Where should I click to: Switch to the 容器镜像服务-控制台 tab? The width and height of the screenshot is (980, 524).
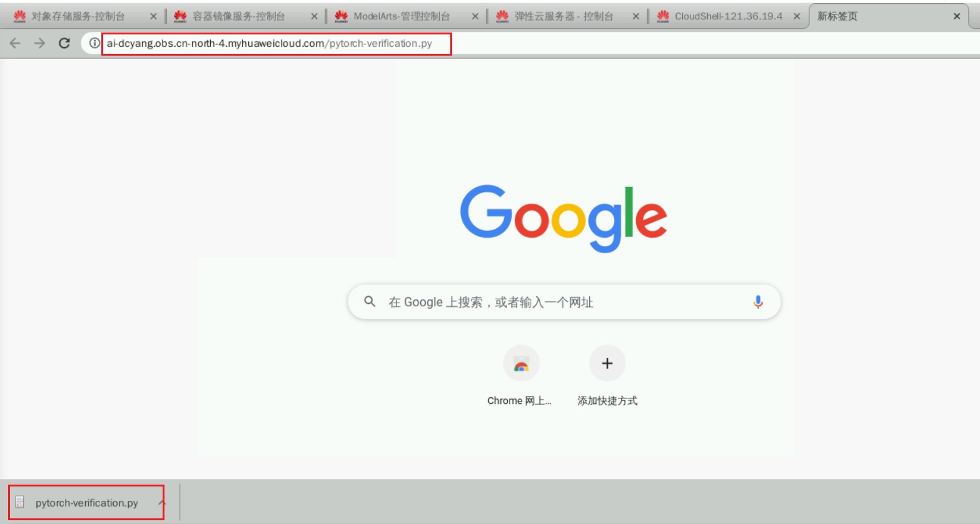[238, 16]
